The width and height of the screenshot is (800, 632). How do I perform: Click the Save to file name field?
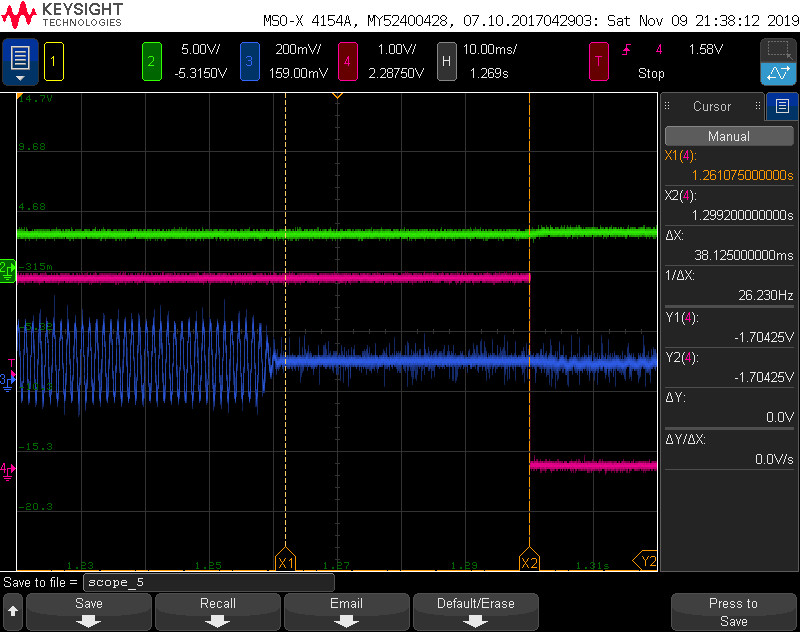(208, 582)
